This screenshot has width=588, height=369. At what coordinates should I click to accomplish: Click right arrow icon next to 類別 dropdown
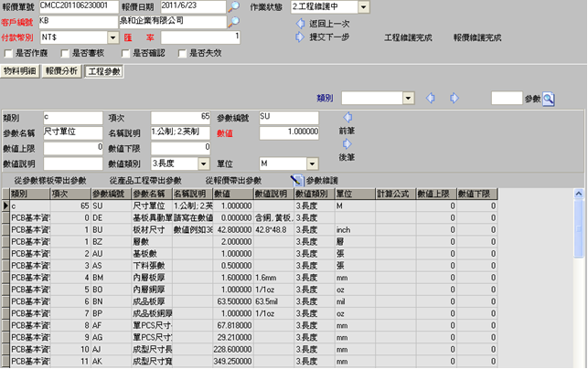click(x=454, y=98)
